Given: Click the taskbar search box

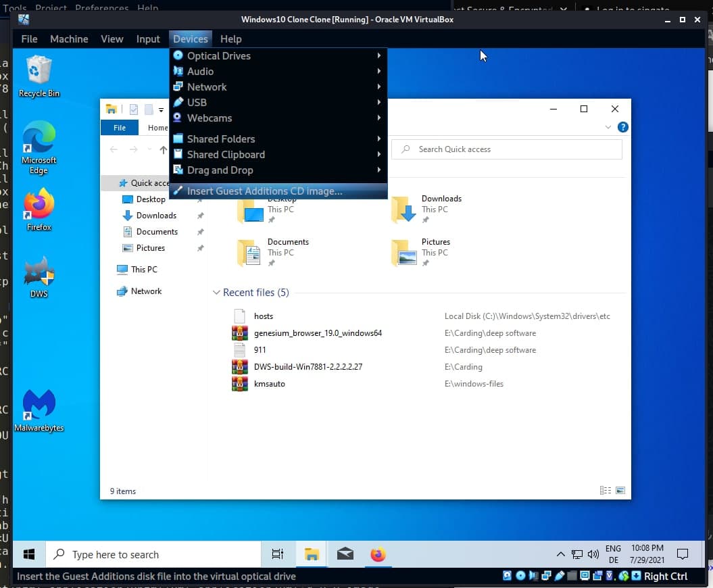Looking at the screenshot, I should pyautogui.click(x=153, y=554).
